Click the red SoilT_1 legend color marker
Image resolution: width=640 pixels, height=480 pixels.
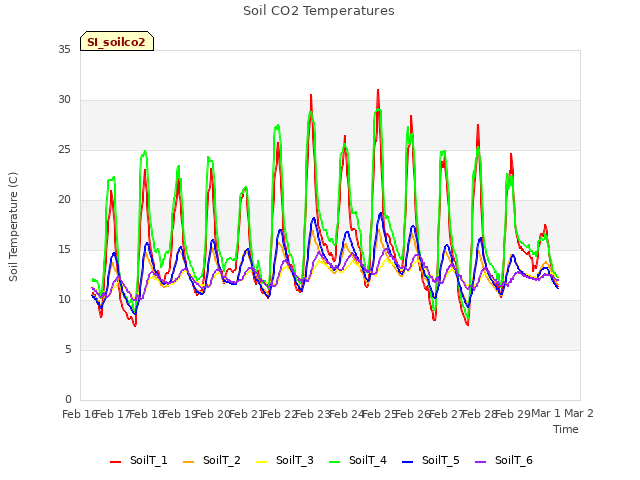[x=116, y=462]
